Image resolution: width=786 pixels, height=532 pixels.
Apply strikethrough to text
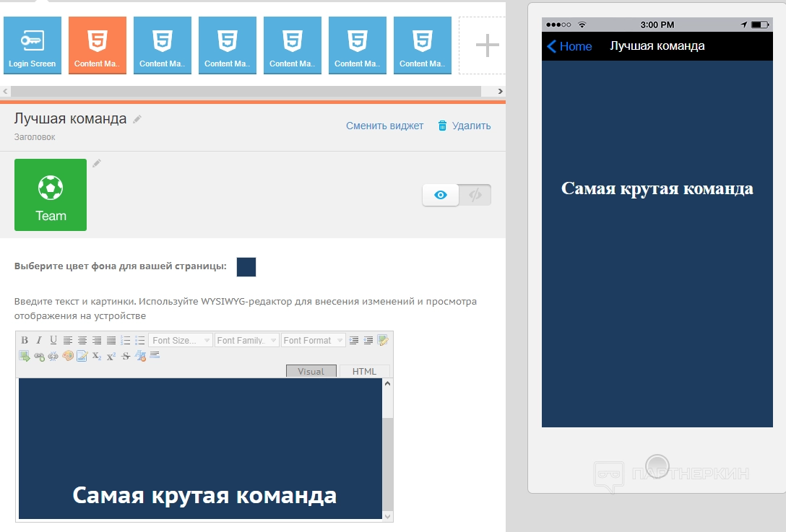pyautogui.click(x=126, y=356)
